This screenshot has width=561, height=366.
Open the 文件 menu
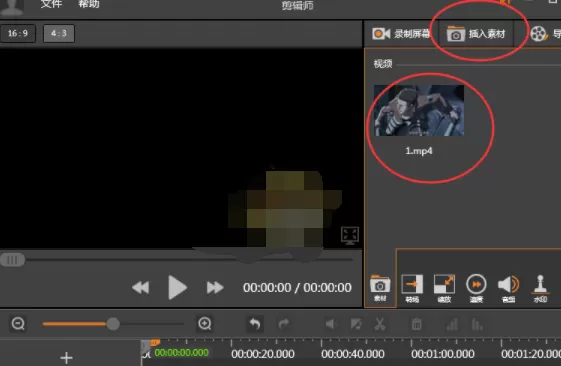51,4
